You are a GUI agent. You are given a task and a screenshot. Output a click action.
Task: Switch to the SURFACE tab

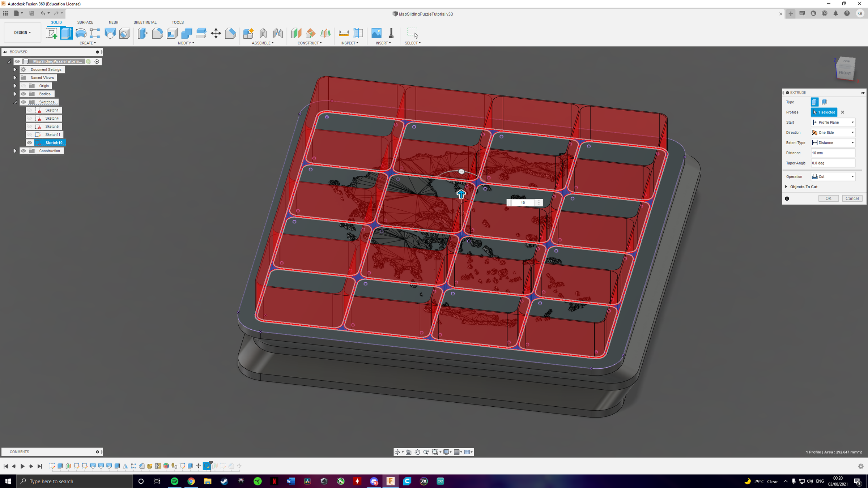click(85, 22)
